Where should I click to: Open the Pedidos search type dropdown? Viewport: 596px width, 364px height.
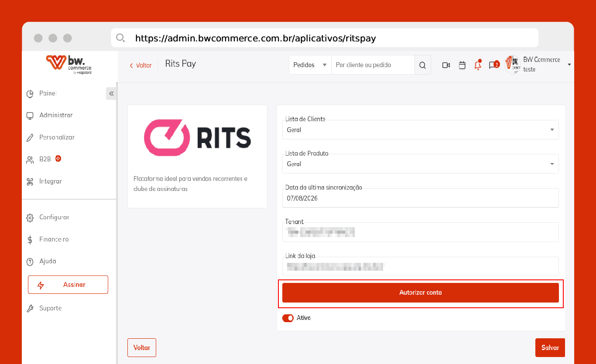tap(310, 65)
